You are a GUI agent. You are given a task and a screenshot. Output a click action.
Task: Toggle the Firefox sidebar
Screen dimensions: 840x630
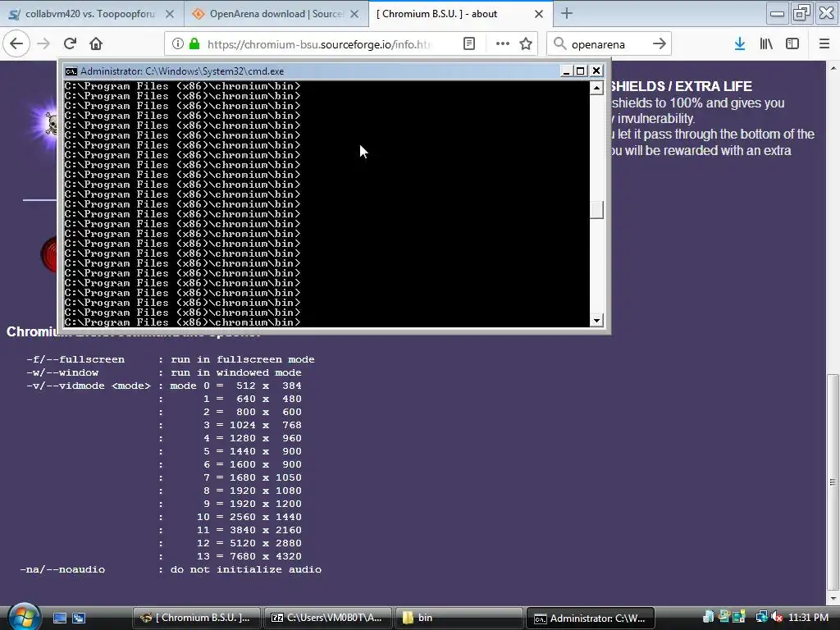tap(792, 44)
